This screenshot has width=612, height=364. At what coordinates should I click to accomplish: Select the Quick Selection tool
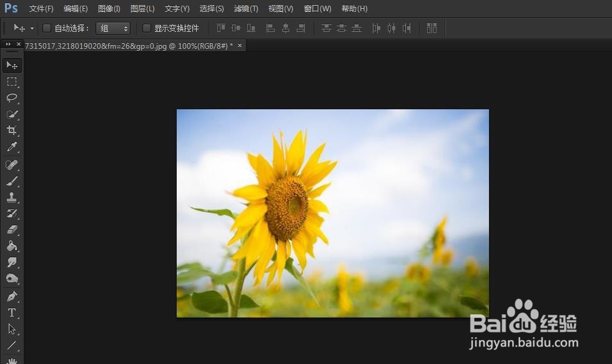(12, 114)
